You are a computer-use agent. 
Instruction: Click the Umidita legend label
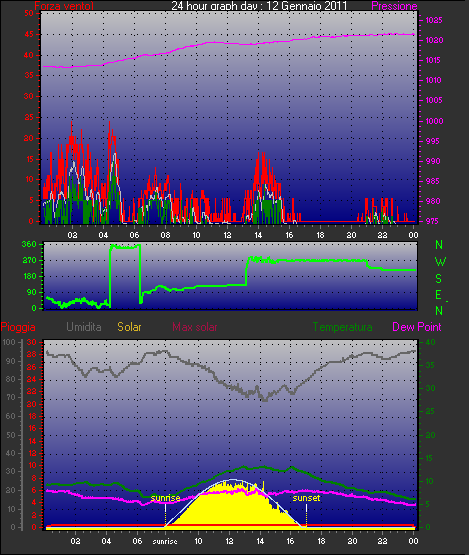(x=84, y=327)
